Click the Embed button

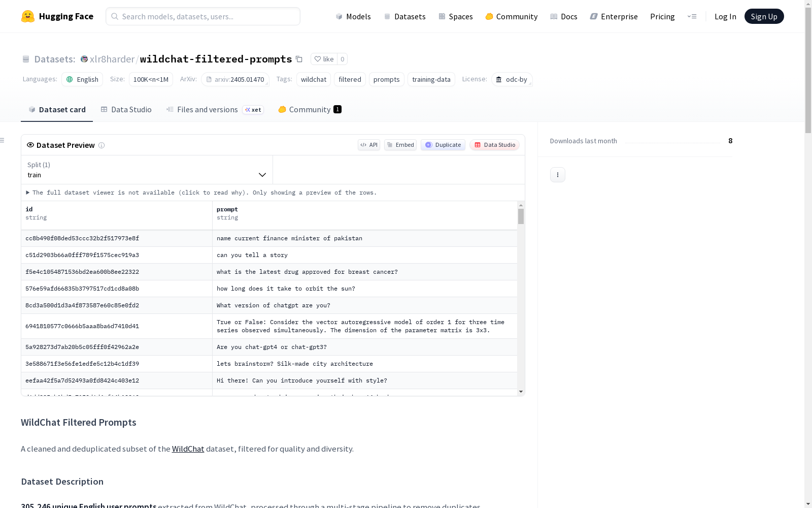point(400,145)
